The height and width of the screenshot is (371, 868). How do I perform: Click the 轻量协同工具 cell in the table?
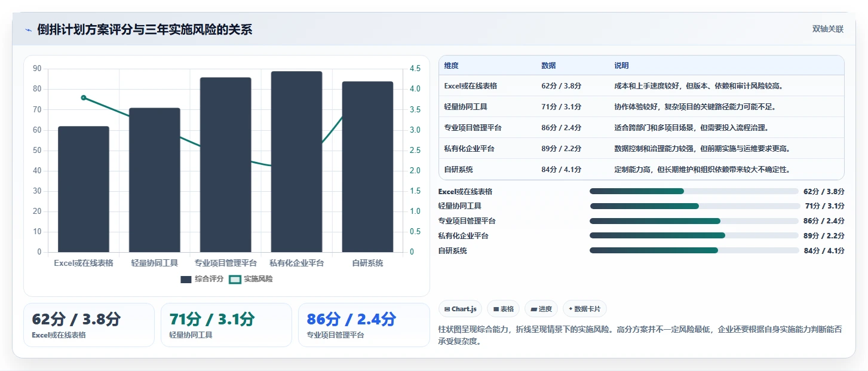466,107
